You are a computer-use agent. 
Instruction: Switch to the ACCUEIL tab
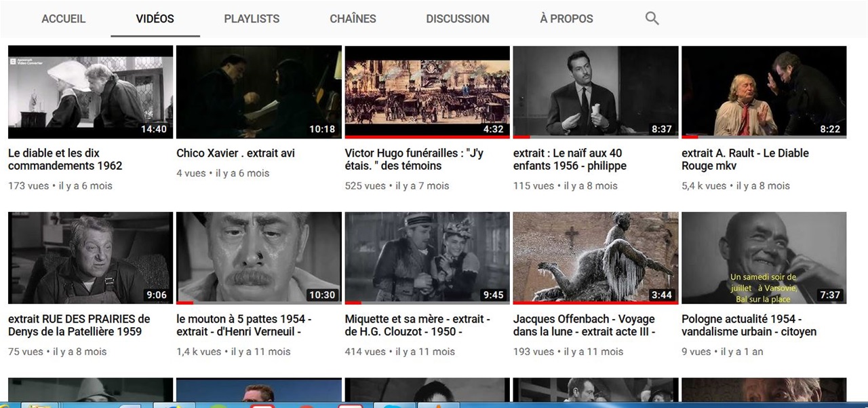[64, 19]
